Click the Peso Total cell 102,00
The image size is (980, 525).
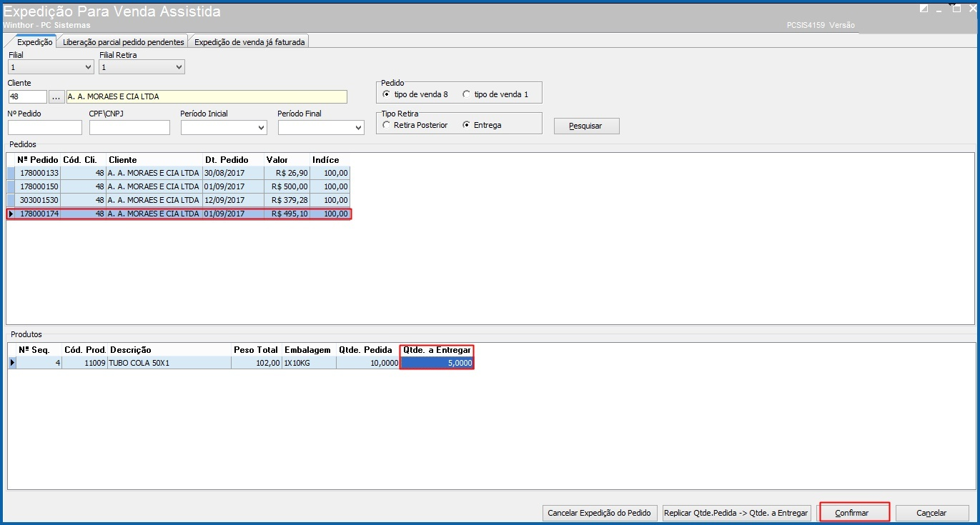pos(257,363)
